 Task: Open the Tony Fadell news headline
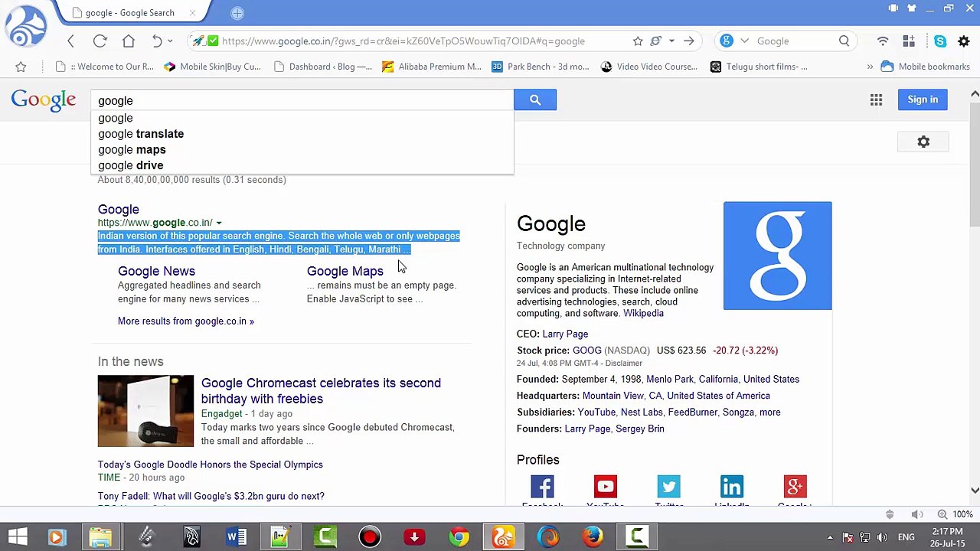(x=211, y=496)
